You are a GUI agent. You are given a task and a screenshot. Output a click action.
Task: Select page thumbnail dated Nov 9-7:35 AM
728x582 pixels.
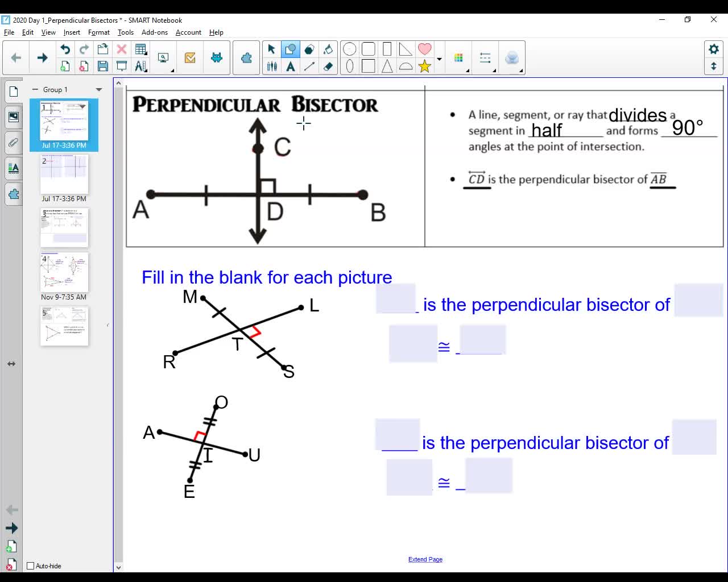pos(64,273)
